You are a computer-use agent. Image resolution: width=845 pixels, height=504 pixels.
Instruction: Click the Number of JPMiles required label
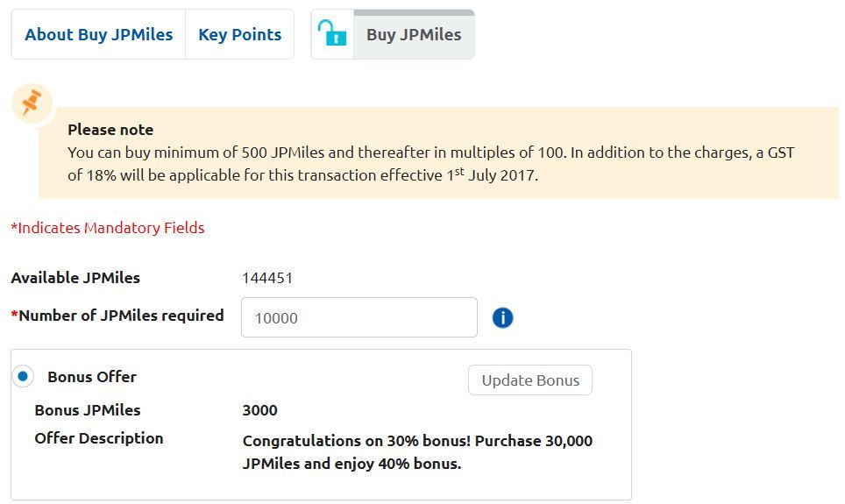point(117,316)
